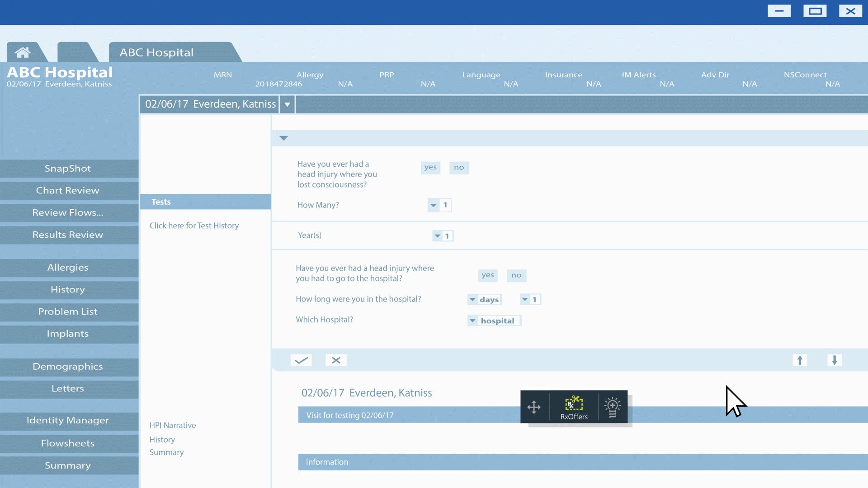Open RxOffers in the floating toolbar

click(x=574, y=408)
